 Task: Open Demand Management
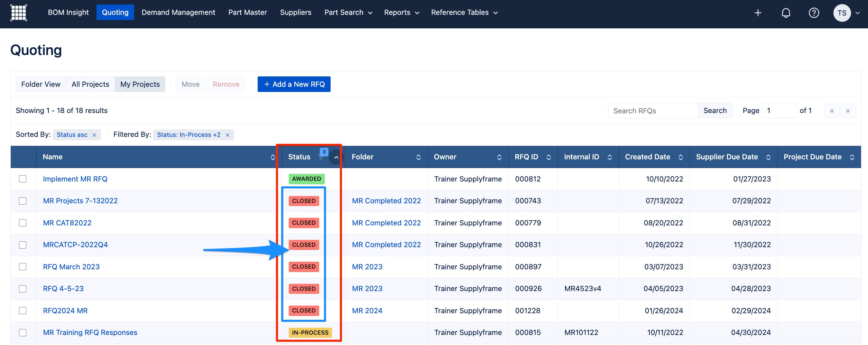(178, 12)
